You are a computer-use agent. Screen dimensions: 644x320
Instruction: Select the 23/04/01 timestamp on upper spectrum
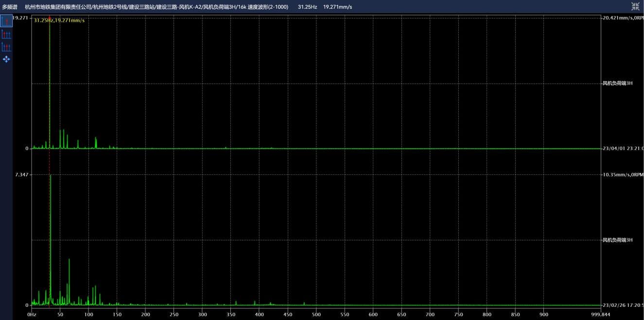click(x=623, y=149)
